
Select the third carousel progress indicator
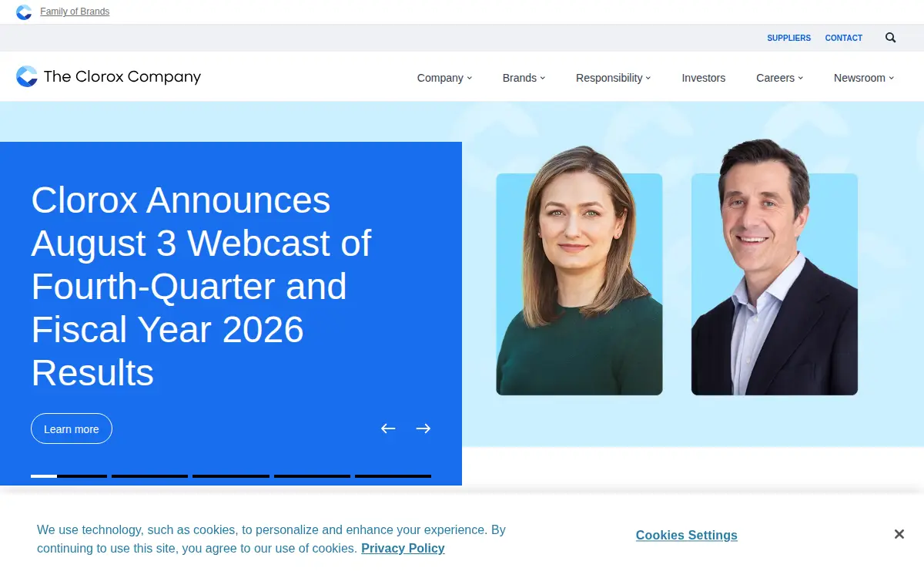[x=231, y=476]
